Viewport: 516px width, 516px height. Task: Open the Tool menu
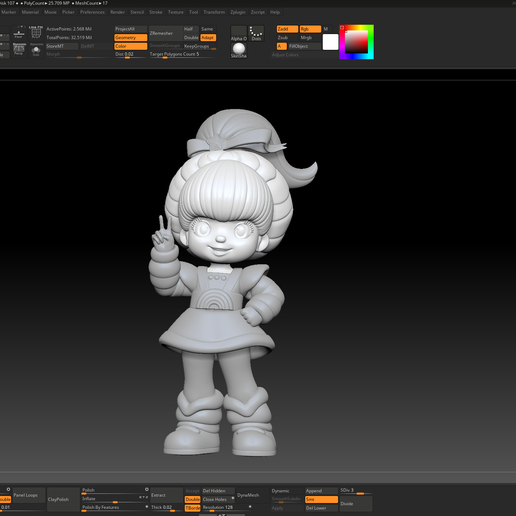[x=193, y=12]
